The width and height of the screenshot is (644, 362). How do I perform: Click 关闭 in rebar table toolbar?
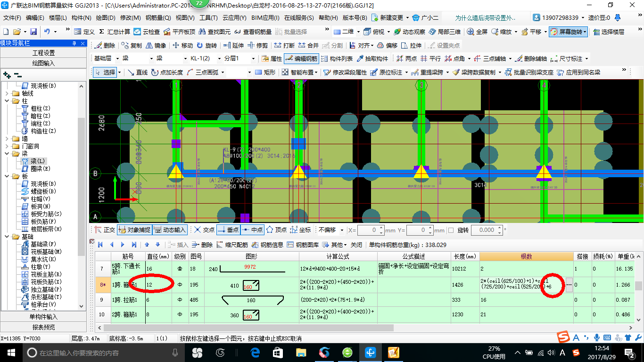356,245
